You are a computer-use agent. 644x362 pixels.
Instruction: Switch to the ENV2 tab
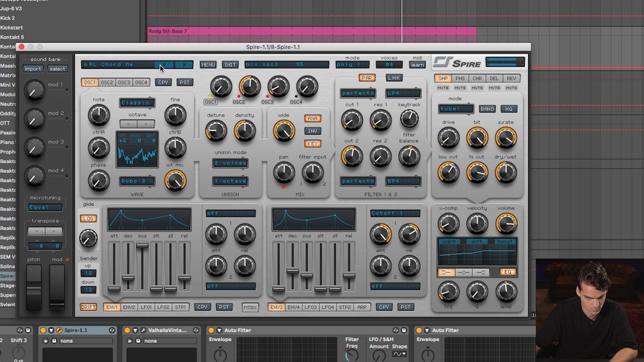[x=129, y=307]
